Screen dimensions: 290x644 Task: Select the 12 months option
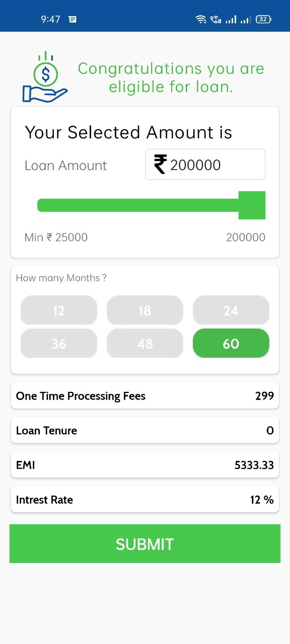point(59,310)
